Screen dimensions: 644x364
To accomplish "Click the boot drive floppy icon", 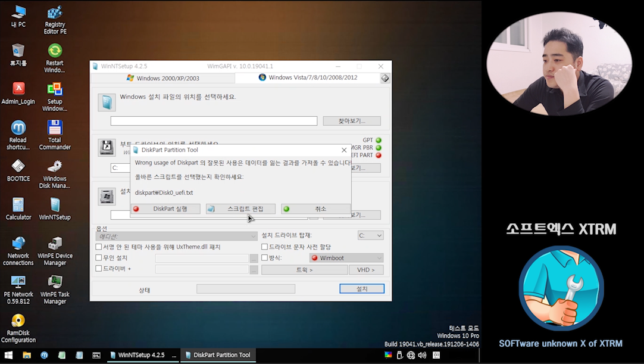I will click(x=107, y=147).
